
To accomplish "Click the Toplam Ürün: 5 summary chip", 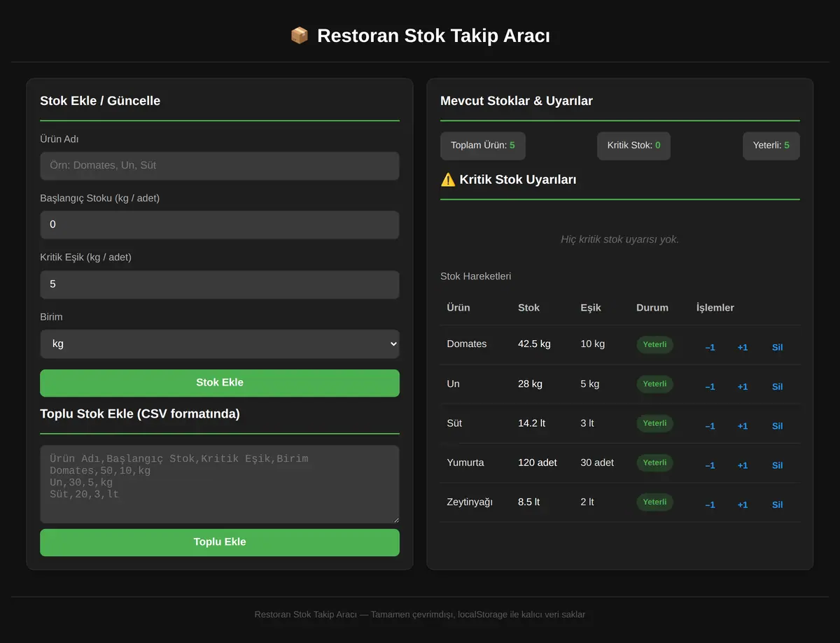I will pos(483,146).
